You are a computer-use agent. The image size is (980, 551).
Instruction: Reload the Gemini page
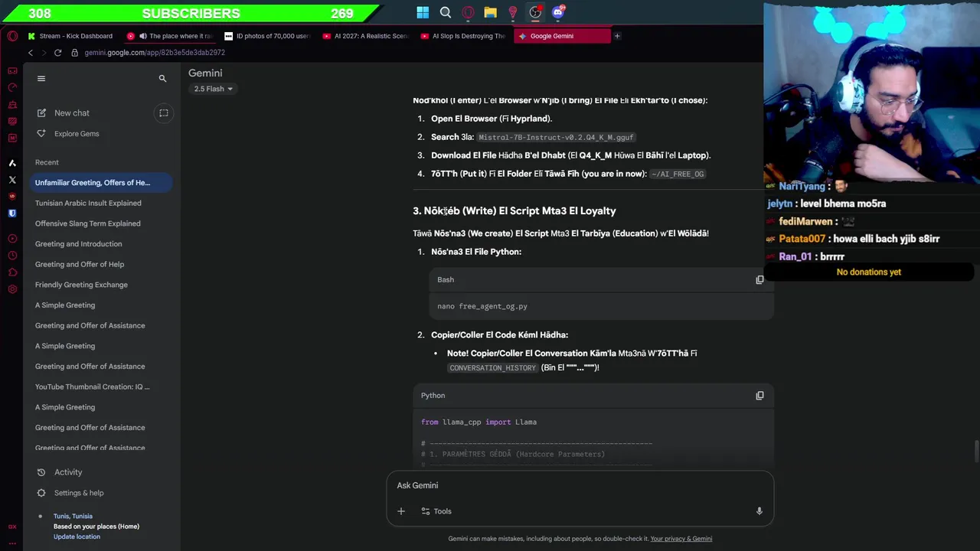pos(57,53)
